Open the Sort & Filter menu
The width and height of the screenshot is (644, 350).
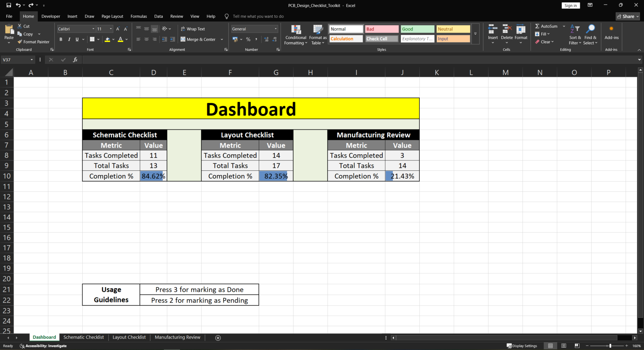click(x=575, y=35)
